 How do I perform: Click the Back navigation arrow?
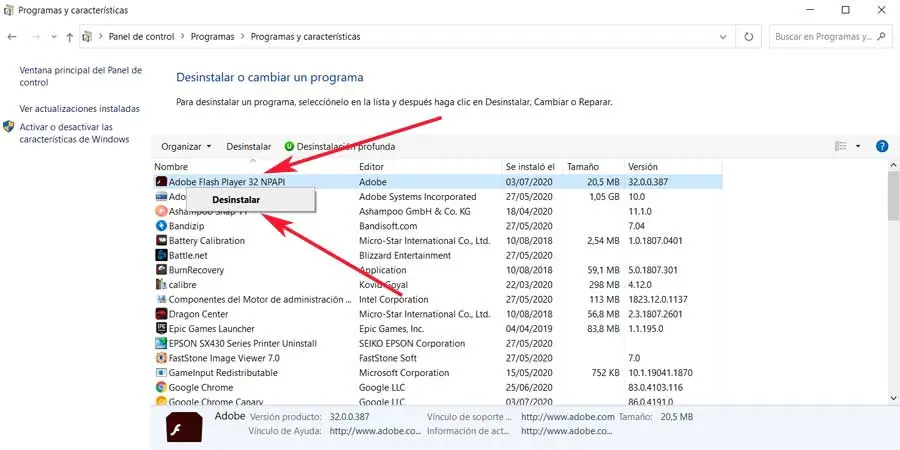[11, 37]
